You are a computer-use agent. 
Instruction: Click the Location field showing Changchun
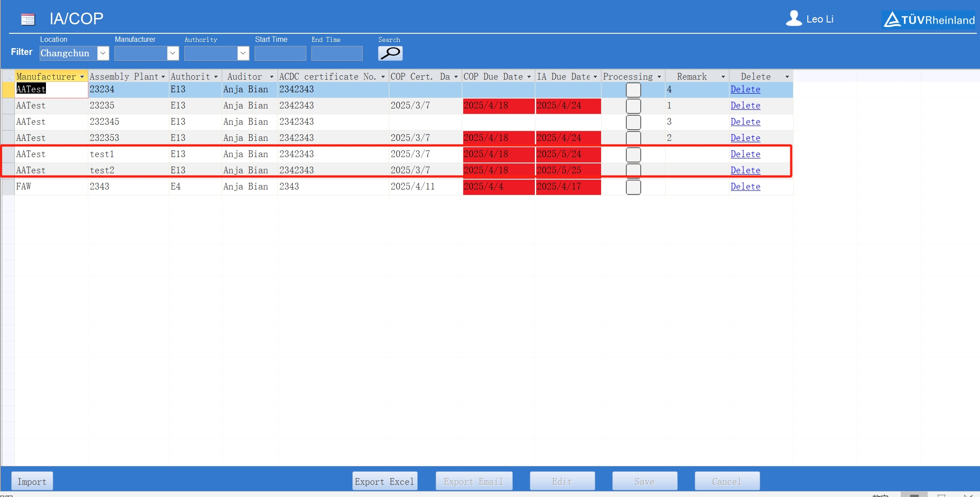68,53
